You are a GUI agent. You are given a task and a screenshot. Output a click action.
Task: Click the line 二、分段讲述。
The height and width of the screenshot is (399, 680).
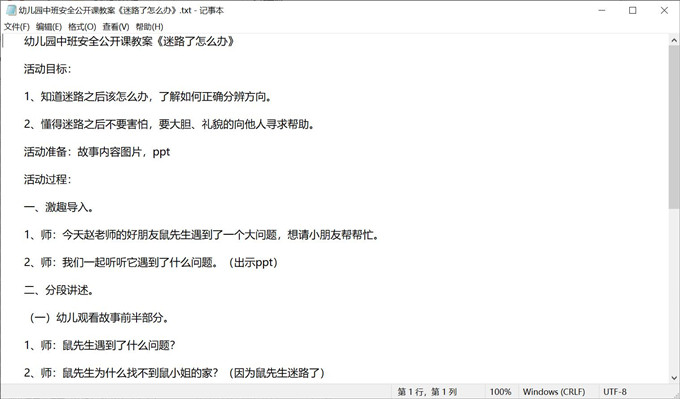pos(59,290)
